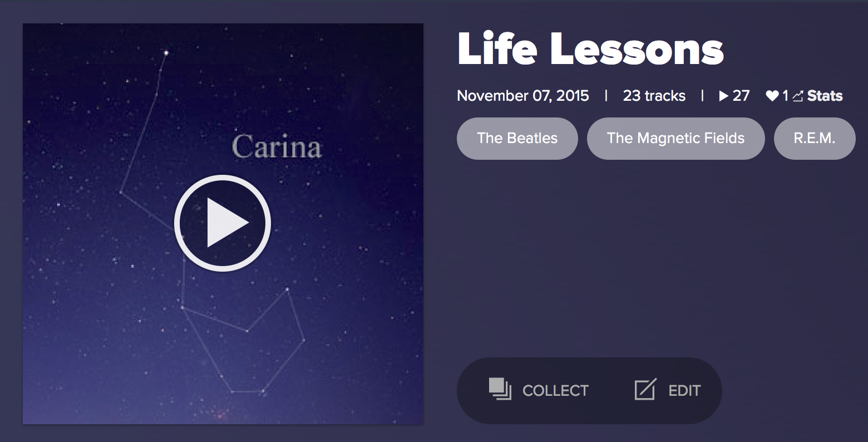Click the 23 tracks count

654,96
